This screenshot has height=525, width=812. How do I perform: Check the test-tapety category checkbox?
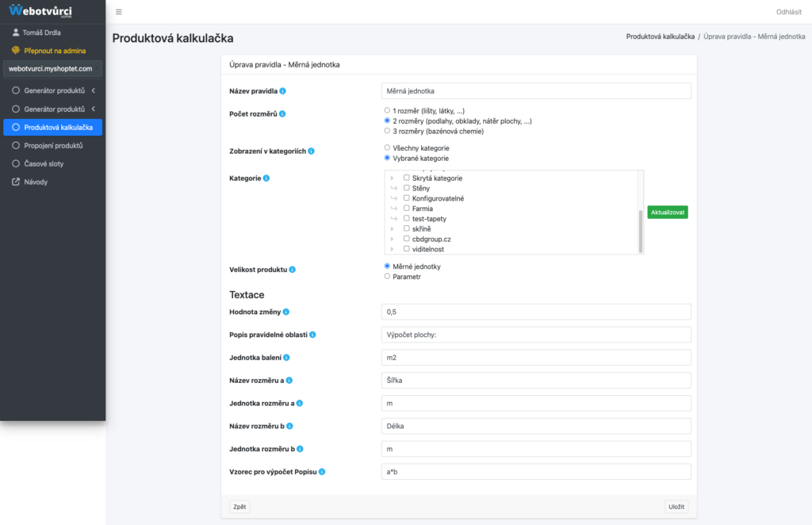click(x=407, y=219)
